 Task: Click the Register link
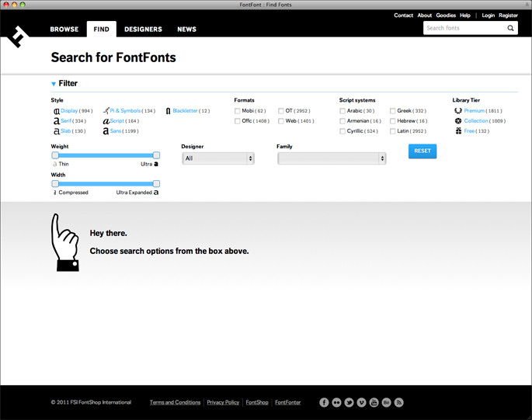(x=508, y=16)
